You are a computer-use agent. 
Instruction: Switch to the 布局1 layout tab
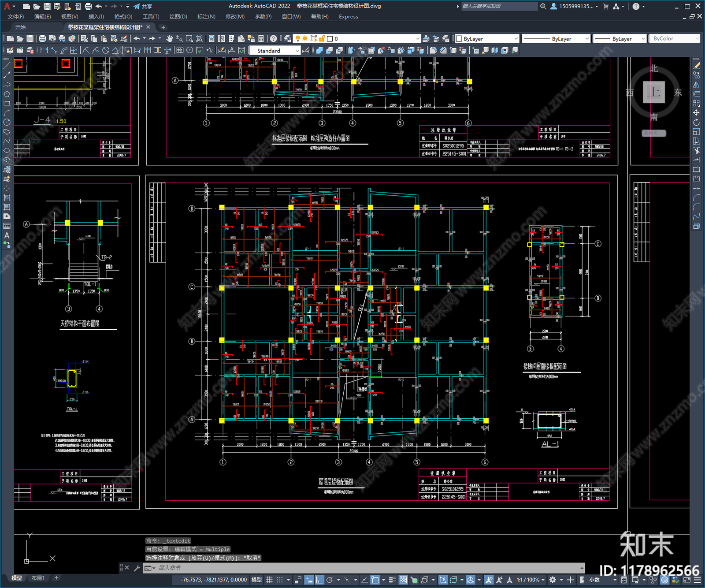point(38,578)
